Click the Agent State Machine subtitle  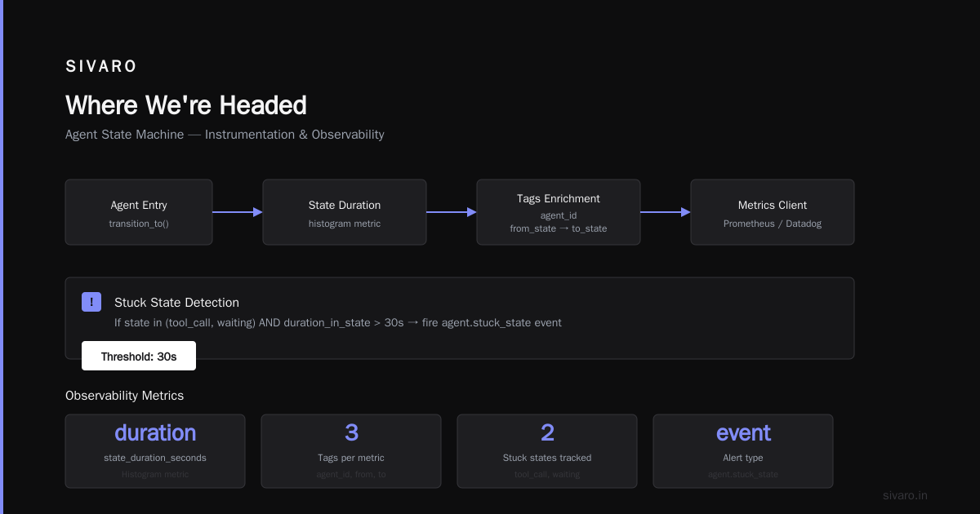(x=225, y=135)
